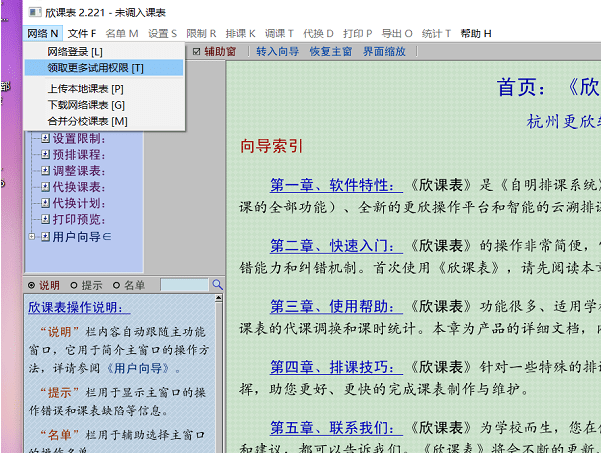602x453 pixels.
Task: Click the icon beside 打印预览 tree node
Action: 45,219
